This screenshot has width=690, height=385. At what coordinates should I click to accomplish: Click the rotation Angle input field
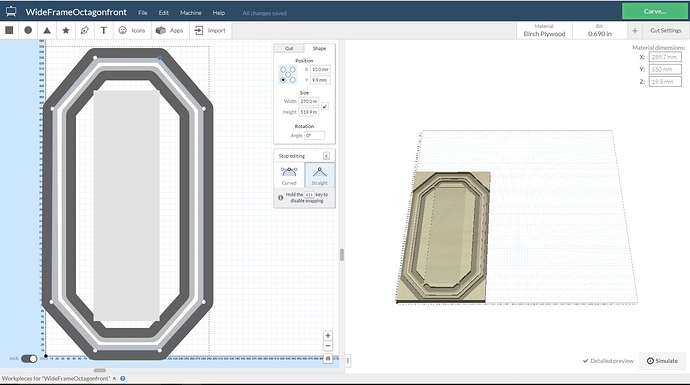pyautogui.click(x=315, y=136)
